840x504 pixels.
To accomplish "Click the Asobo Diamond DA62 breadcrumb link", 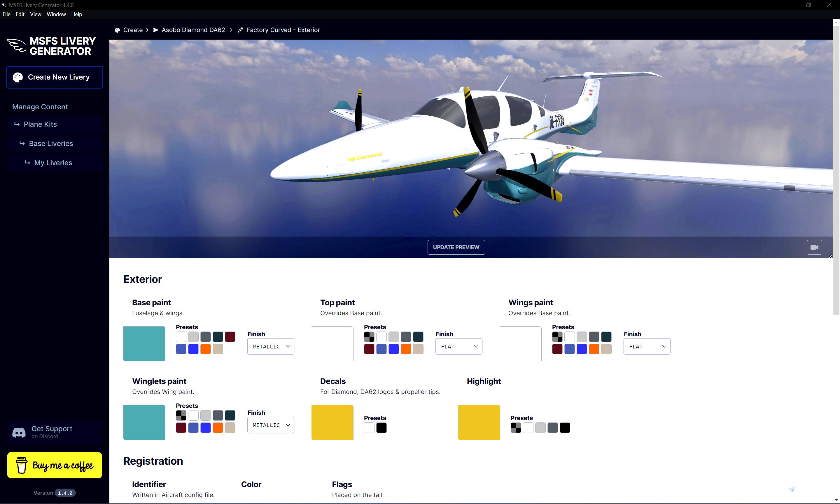I will tap(193, 30).
